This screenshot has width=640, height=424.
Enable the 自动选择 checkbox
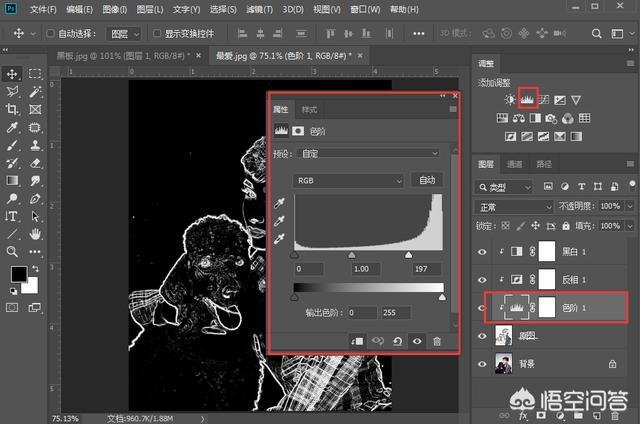click(x=50, y=33)
